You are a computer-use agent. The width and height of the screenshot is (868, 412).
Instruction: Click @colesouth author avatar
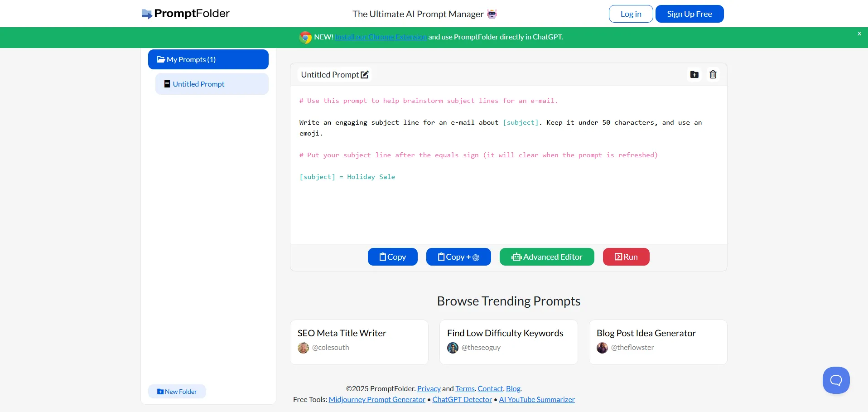click(303, 348)
